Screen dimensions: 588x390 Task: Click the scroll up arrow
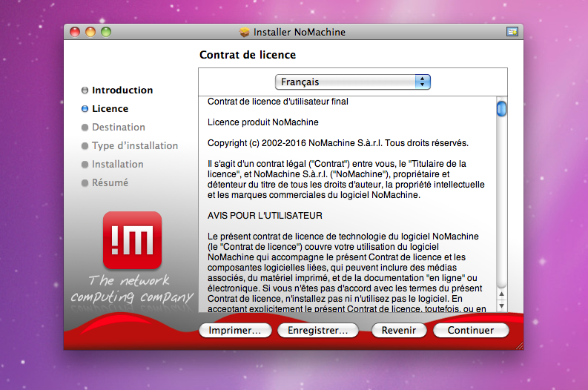pyautogui.click(x=501, y=294)
